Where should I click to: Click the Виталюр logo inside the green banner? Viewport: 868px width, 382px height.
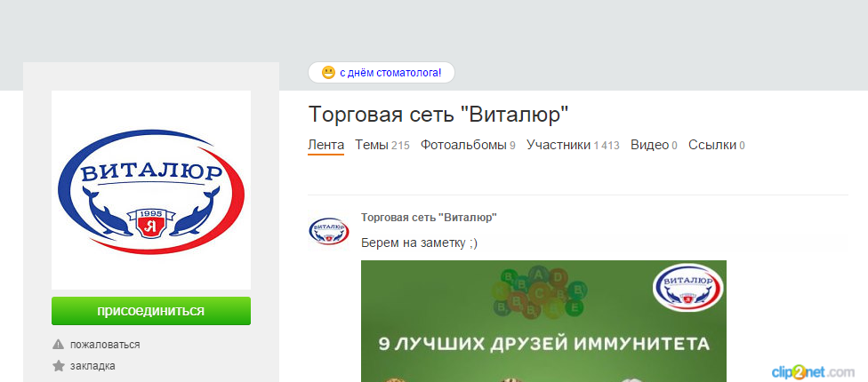click(x=688, y=287)
